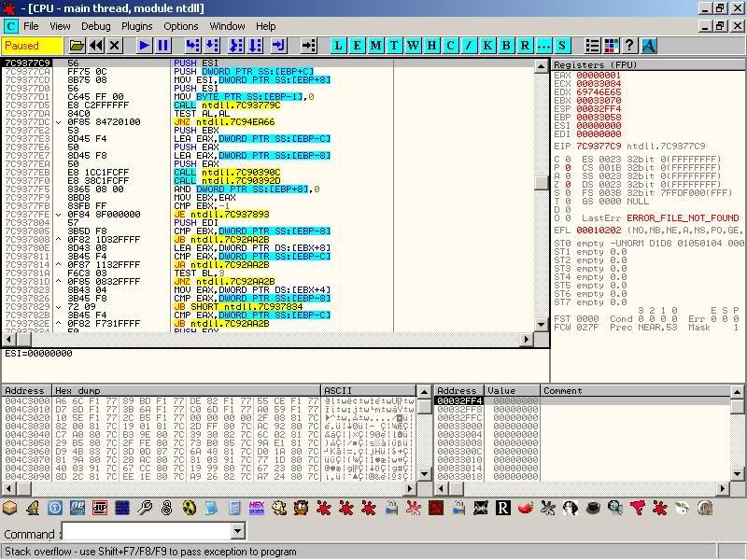Click the list-style options toolbar icon
This screenshot has height=560, width=747.
pos(592,45)
